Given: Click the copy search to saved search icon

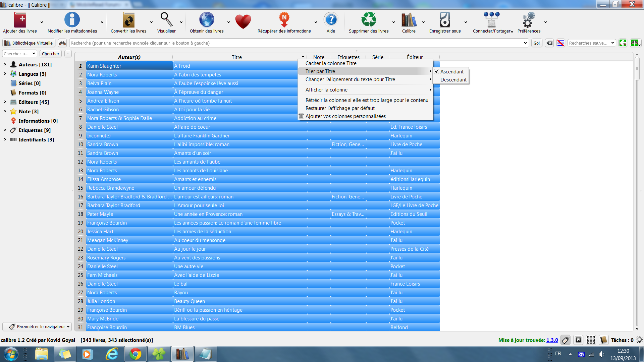Looking at the screenshot, I should (x=623, y=43).
